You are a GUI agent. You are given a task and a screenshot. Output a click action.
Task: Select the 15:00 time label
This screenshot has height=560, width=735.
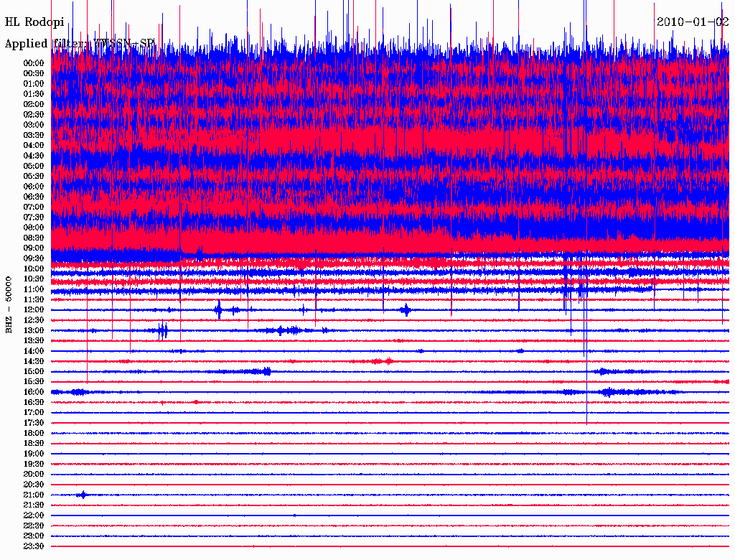pyautogui.click(x=34, y=371)
